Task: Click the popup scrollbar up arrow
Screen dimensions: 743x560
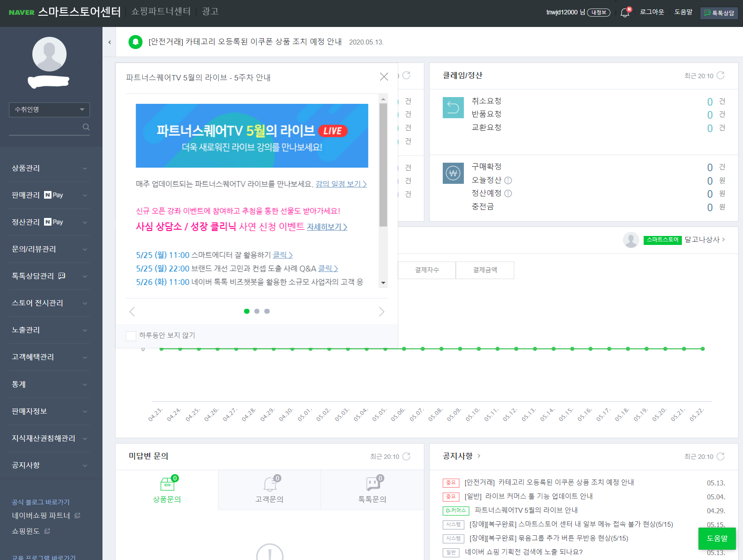Action: [383, 99]
